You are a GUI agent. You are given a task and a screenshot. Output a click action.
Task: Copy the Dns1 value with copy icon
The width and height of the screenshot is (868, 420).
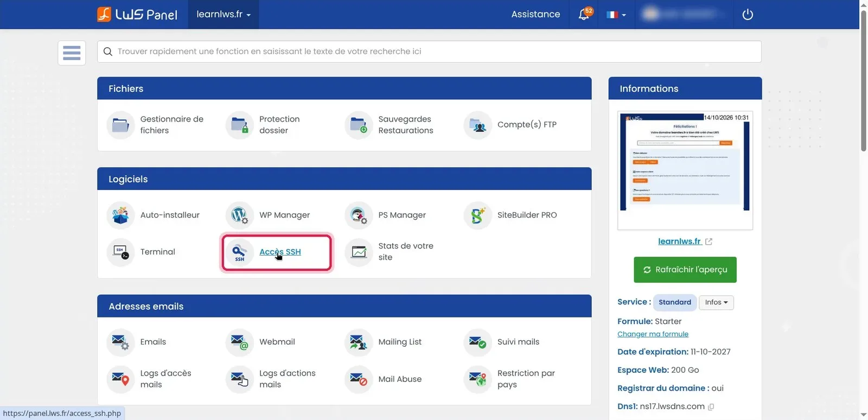(711, 407)
